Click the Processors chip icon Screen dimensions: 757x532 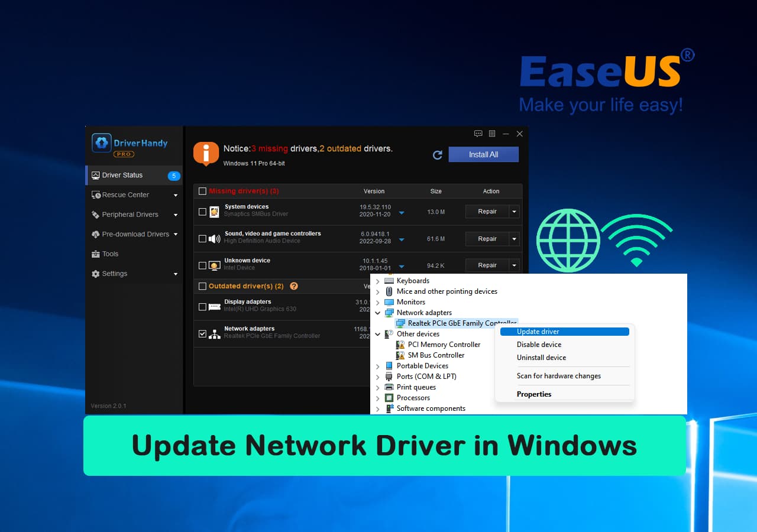[x=389, y=398]
